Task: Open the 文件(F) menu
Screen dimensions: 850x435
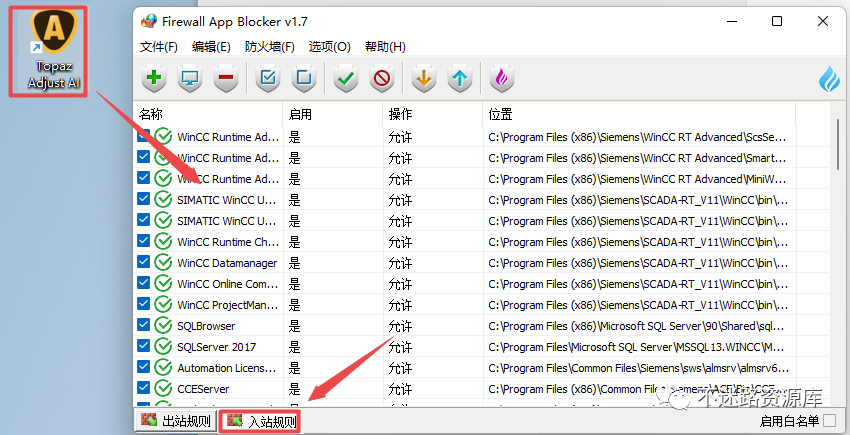Action: pos(159,47)
